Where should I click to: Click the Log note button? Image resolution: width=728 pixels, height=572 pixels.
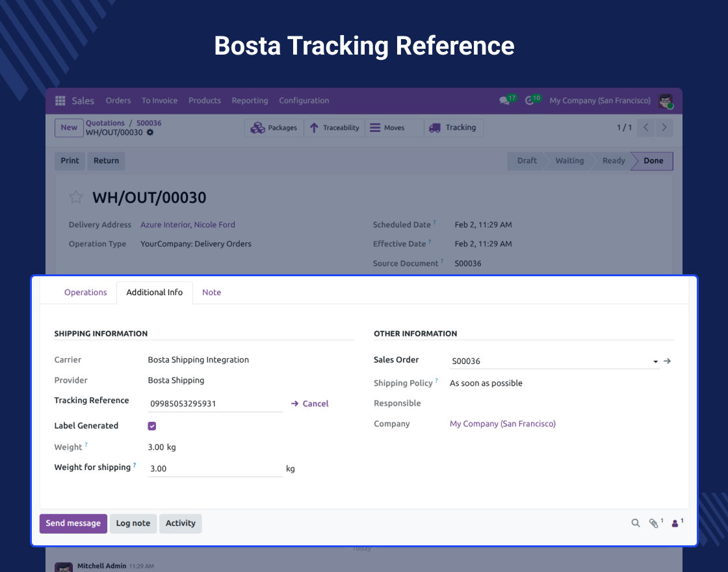133,523
